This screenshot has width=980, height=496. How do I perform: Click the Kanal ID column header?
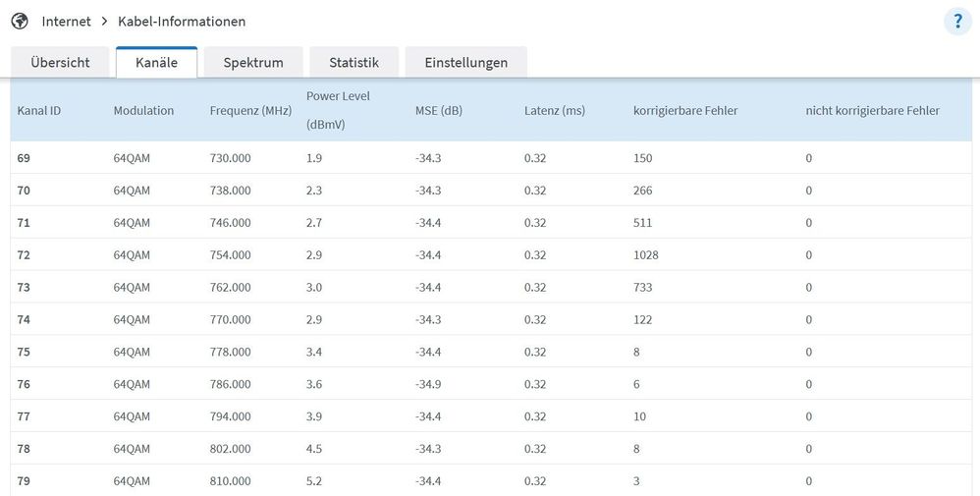(x=39, y=111)
